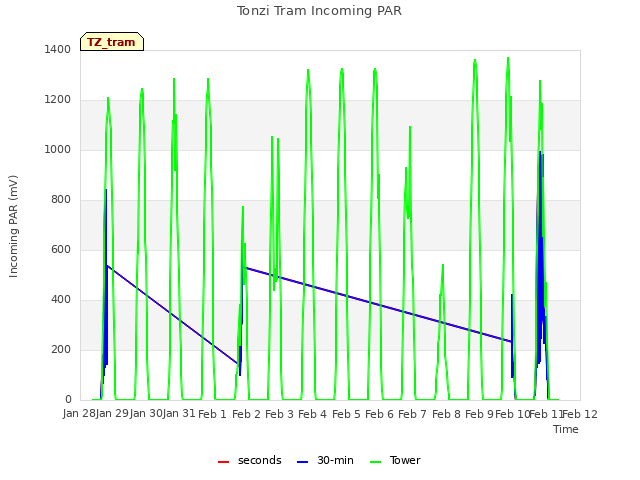
Task: Click x-axis label Feb 2
Action: point(246,414)
